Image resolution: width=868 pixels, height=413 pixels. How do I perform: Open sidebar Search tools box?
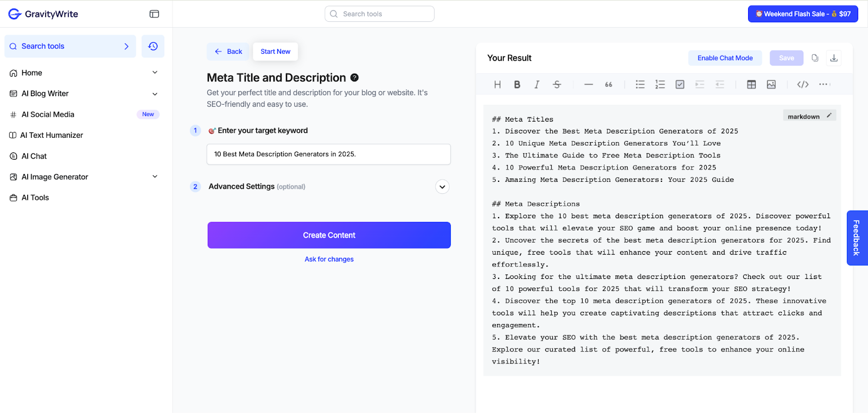[70, 46]
